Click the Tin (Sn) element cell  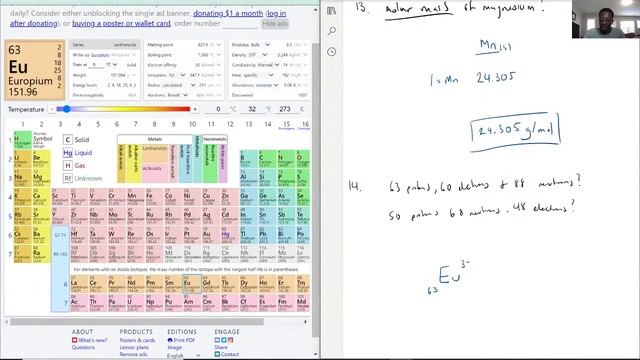point(267,216)
